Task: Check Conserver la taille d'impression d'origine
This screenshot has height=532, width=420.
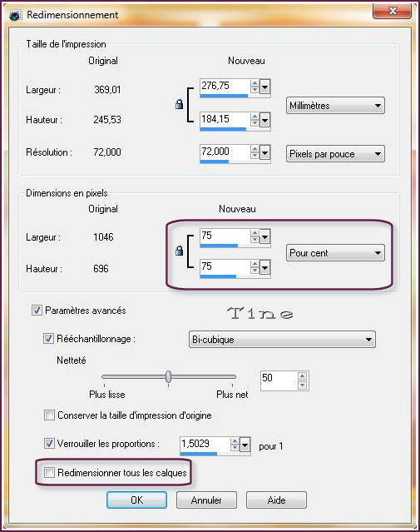Action: click(x=49, y=415)
